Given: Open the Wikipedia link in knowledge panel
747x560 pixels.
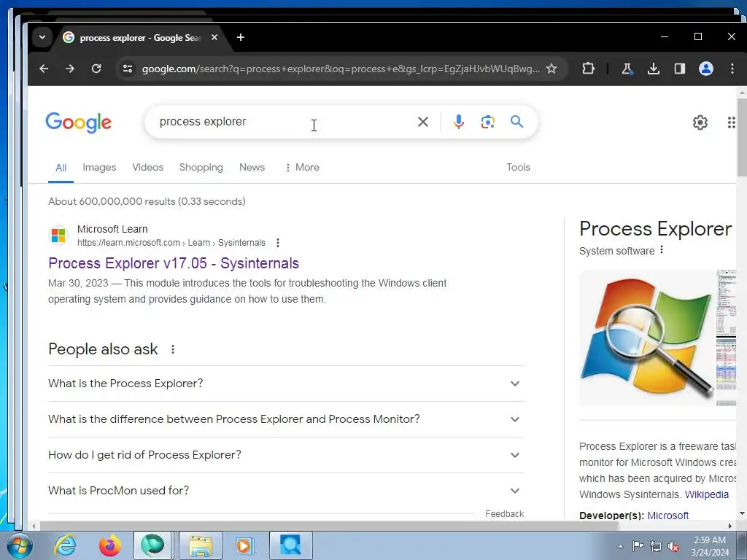Looking at the screenshot, I should click(706, 495).
